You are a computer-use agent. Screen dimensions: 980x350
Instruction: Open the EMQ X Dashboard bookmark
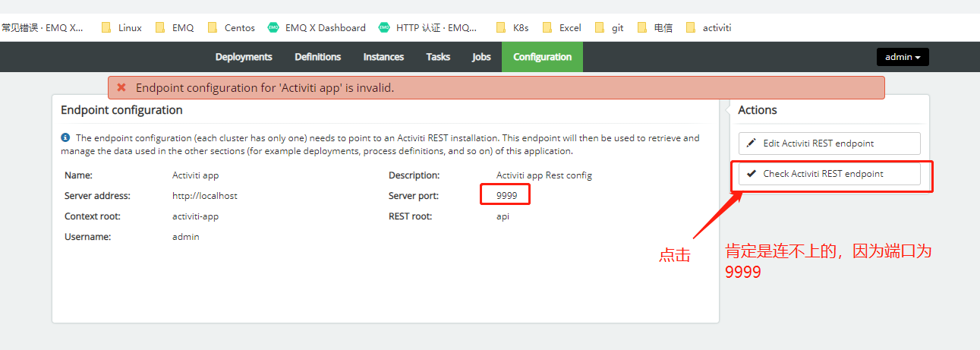[x=317, y=27]
